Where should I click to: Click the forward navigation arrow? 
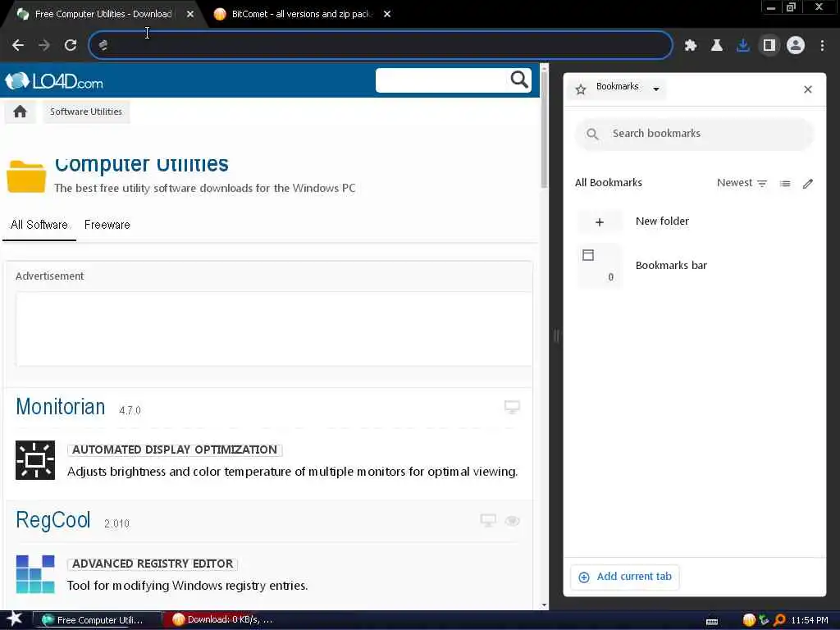[x=44, y=45]
